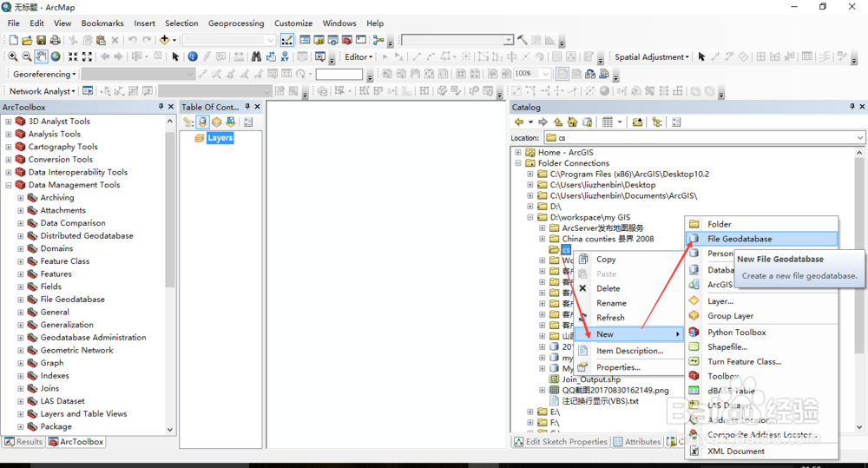Open the Geoprocessing menu
Screen dimensions: 868x468
236,23
